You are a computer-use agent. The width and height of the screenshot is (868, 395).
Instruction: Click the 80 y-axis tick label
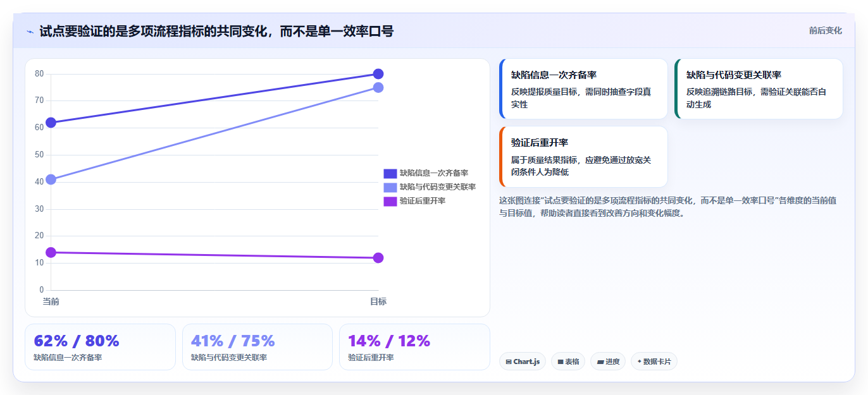coord(39,74)
